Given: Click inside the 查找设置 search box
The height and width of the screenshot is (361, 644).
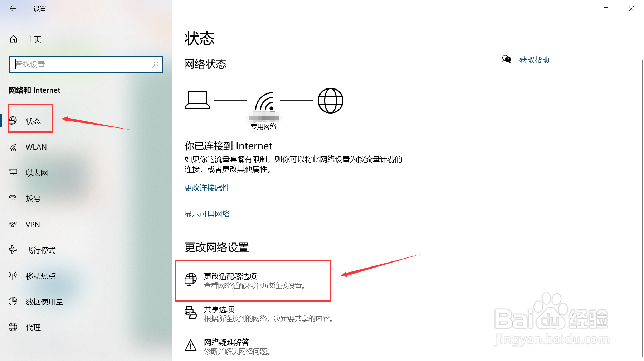Looking at the screenshot, I should (x=86, y=64).
